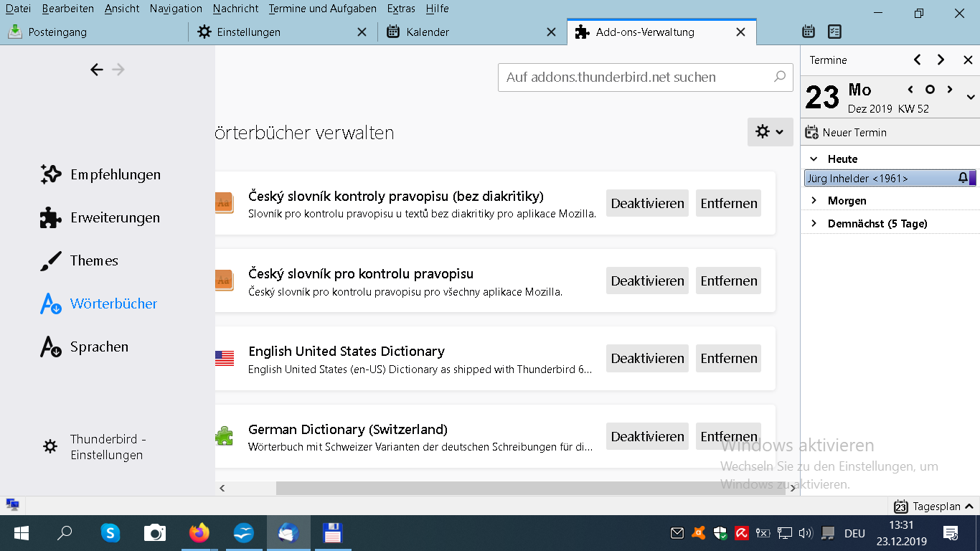Collapse the Heute section

click(814, 159)
